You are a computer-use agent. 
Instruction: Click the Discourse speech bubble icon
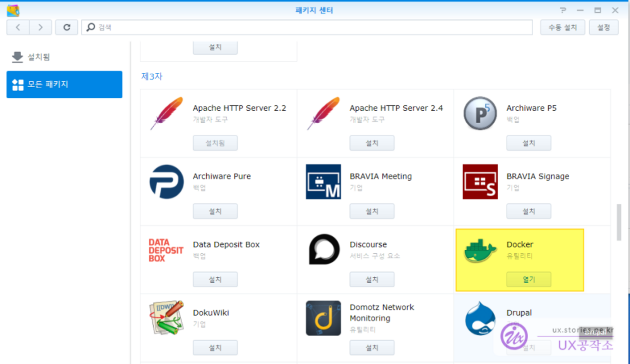click(x=323, y=249)
